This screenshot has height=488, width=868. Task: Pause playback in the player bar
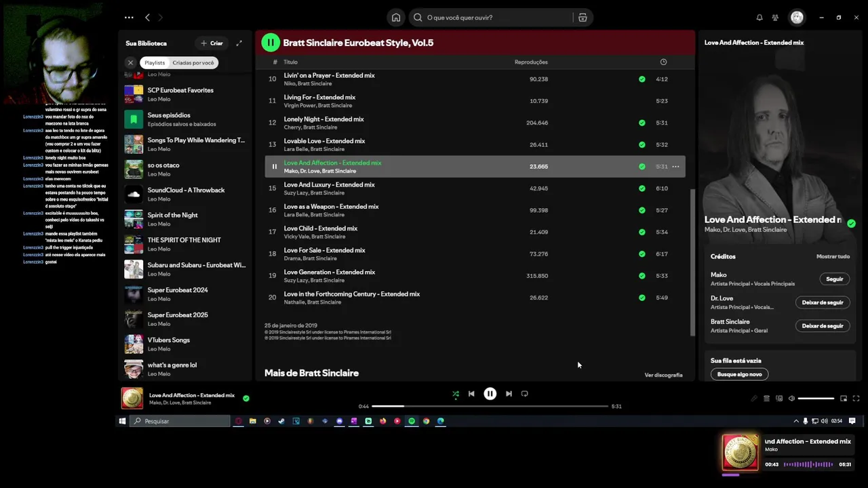click(490, 394)
